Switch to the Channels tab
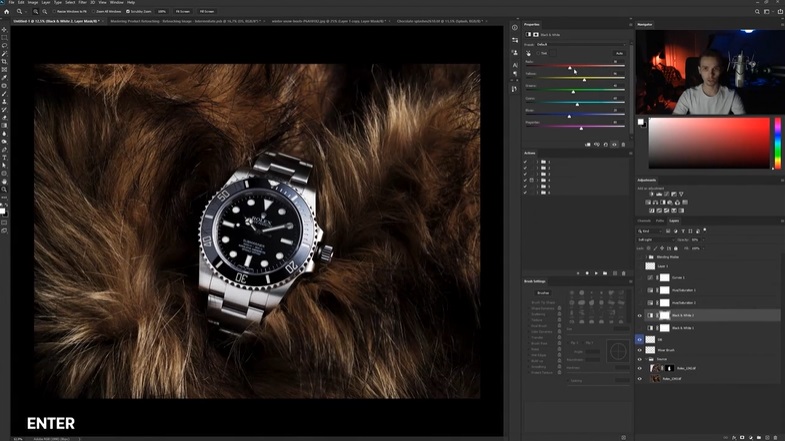This screenshot has width=785, height=441. (644, 221)
